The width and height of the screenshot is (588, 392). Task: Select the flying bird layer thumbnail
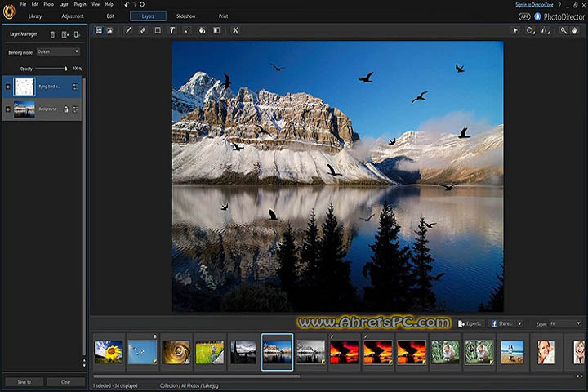(x=24, y=87)
